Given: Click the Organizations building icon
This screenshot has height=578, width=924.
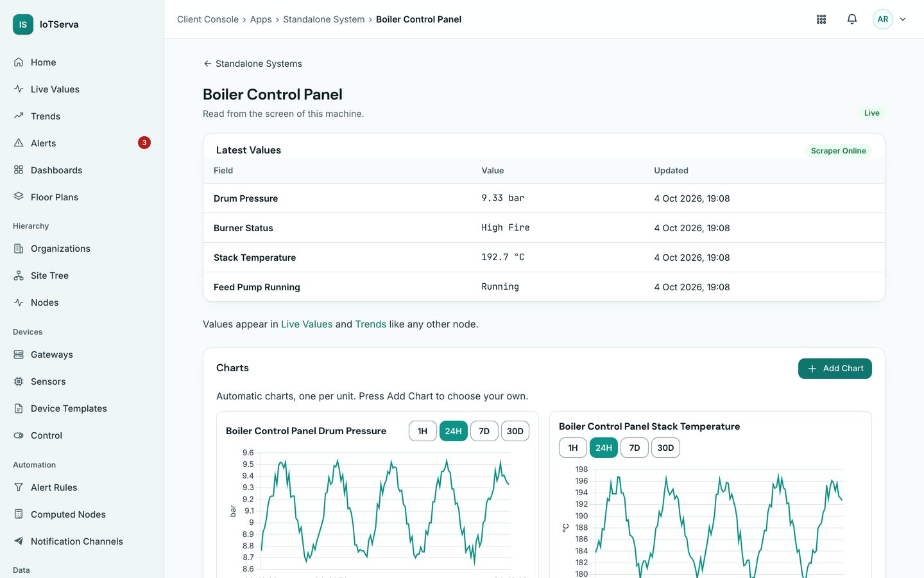Looking at the screenshot, I should (x=19, y=249).
